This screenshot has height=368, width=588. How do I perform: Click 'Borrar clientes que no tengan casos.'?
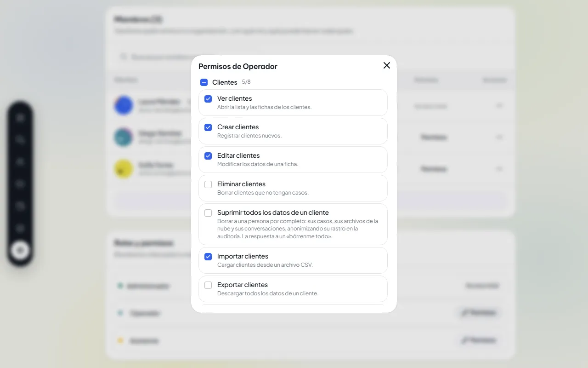[263, 193]
